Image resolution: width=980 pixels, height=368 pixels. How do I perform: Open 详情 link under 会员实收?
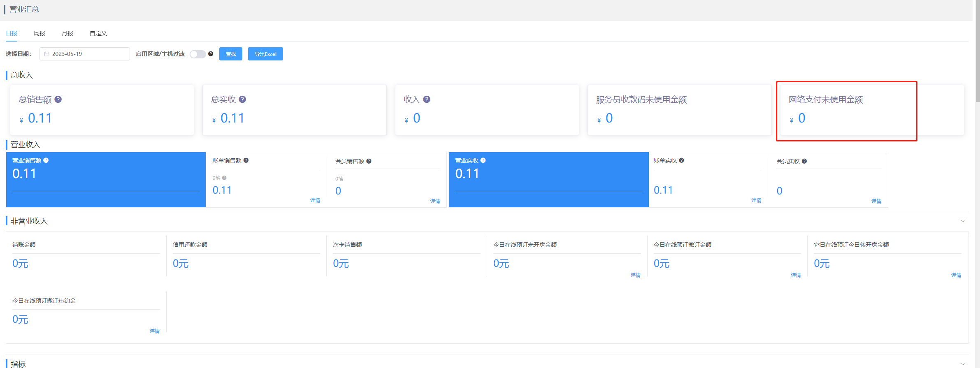tap(876, 201)
